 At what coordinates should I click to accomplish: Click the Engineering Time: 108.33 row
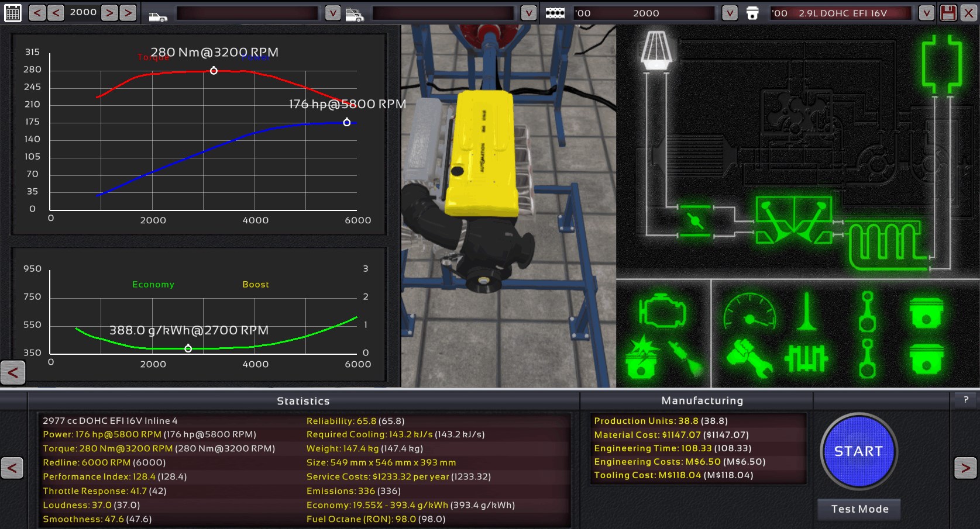[x=699, y=448]
